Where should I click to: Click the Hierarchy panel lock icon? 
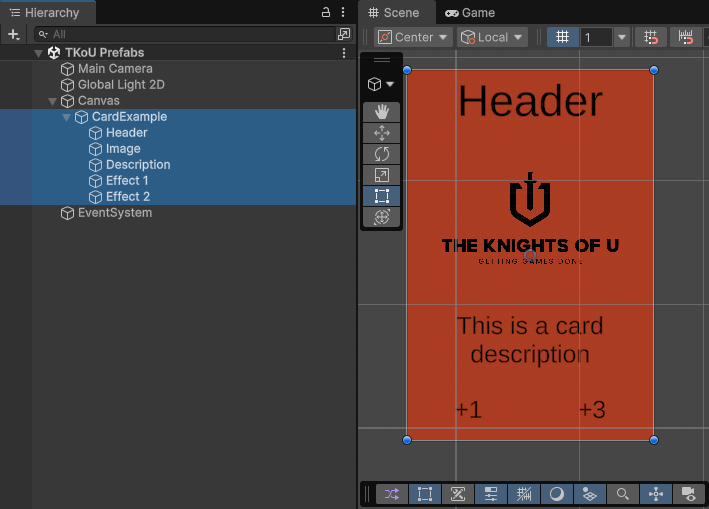click(326, 12)
